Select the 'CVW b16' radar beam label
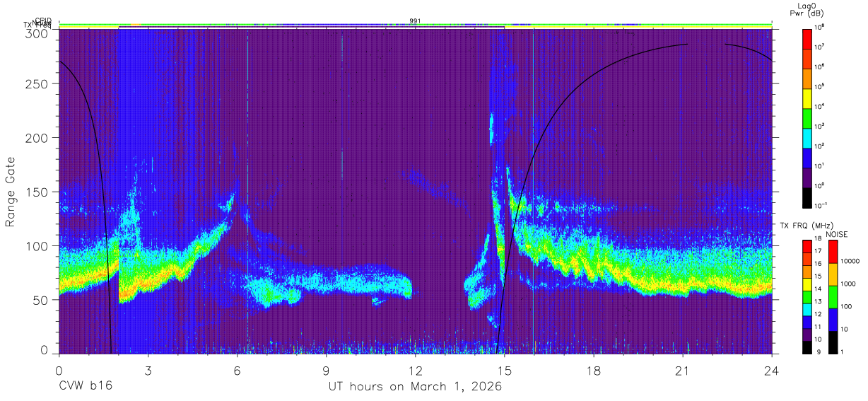 click(x=85, y=387)
